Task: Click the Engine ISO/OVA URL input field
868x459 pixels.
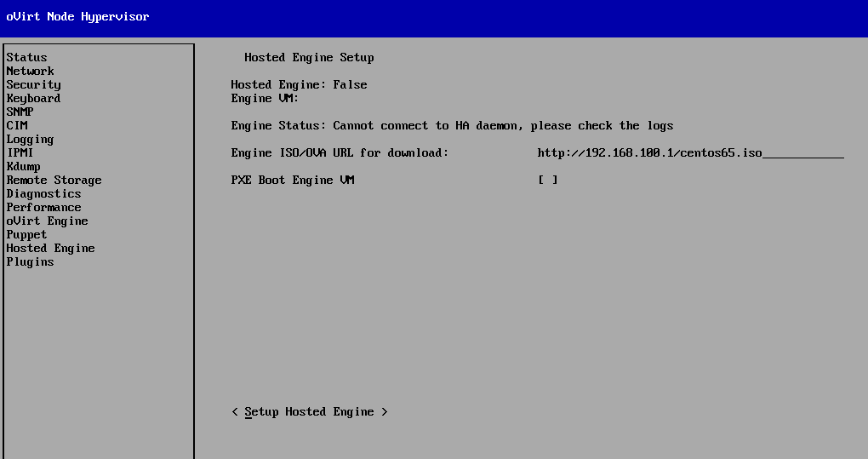Action: coord(690,152)
